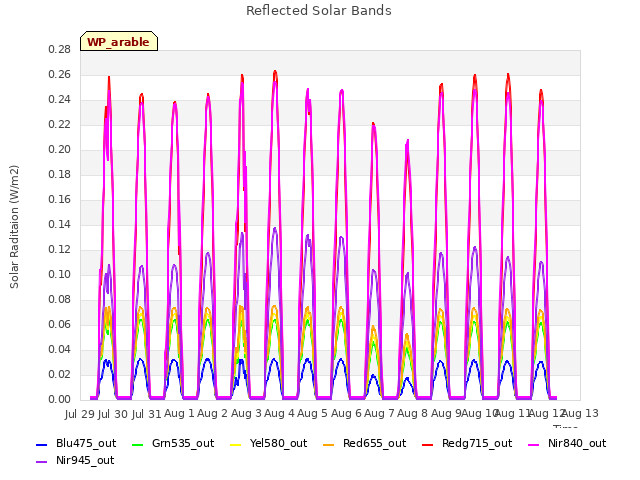Image resolution: width=640 pixels, height=480 pixels.
Task: Click the 0.02 y-axis tick label
Action: 59,374
